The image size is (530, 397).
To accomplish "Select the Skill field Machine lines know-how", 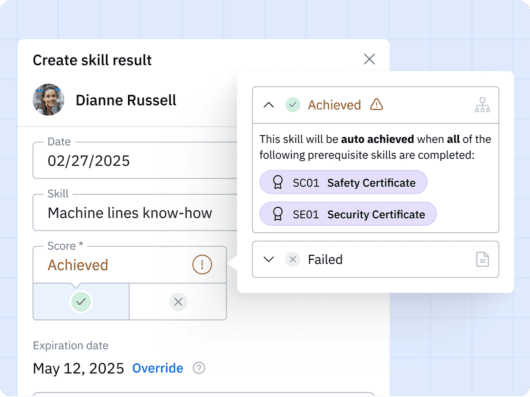I will (x=135, y=213).
